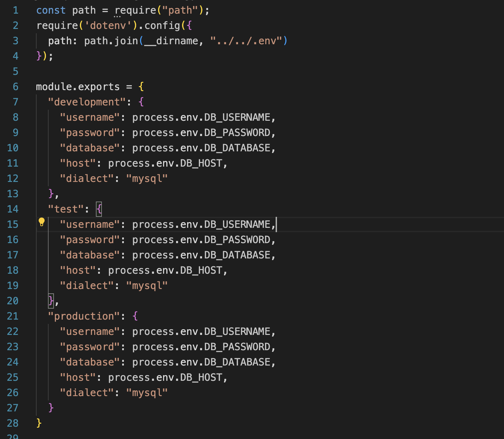Click the closing brace on line 28
The image size is (504, 439).
point(39,423)
